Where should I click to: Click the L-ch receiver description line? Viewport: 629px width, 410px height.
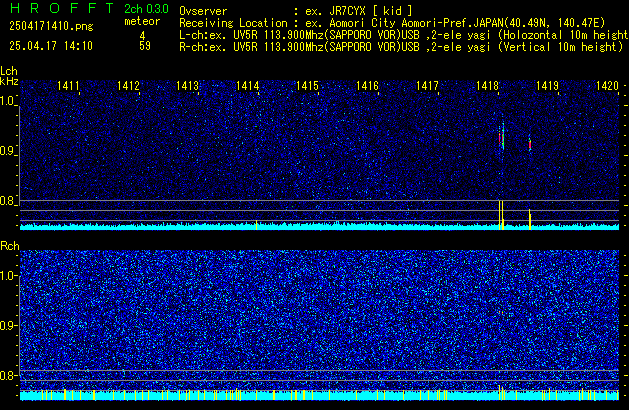point(404,35)
